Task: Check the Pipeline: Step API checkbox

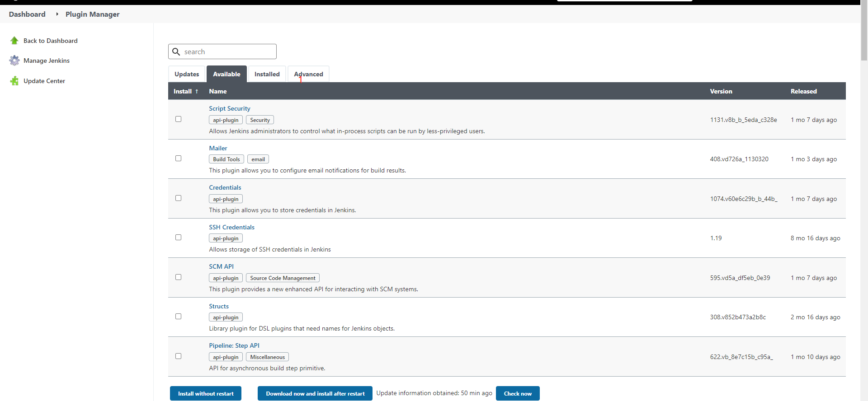Action: point(178,356)
